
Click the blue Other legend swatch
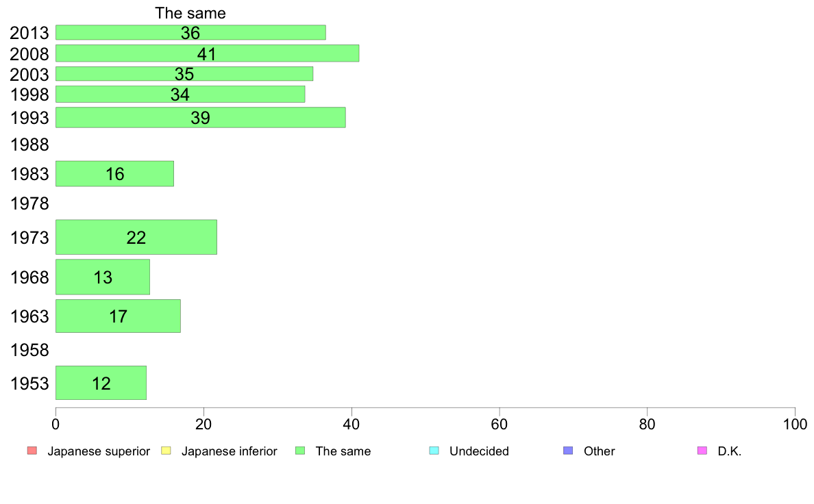point(568,451)
